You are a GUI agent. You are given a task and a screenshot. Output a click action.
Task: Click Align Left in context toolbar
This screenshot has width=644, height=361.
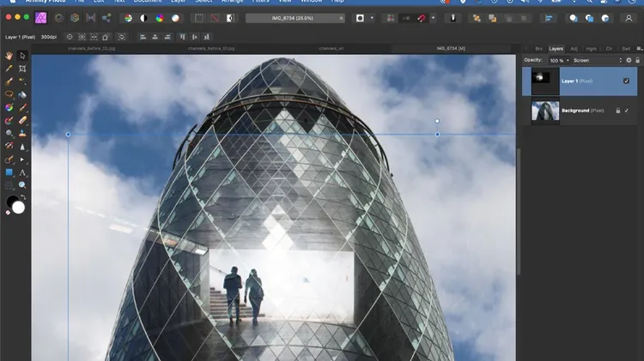[x=143, y=37]
